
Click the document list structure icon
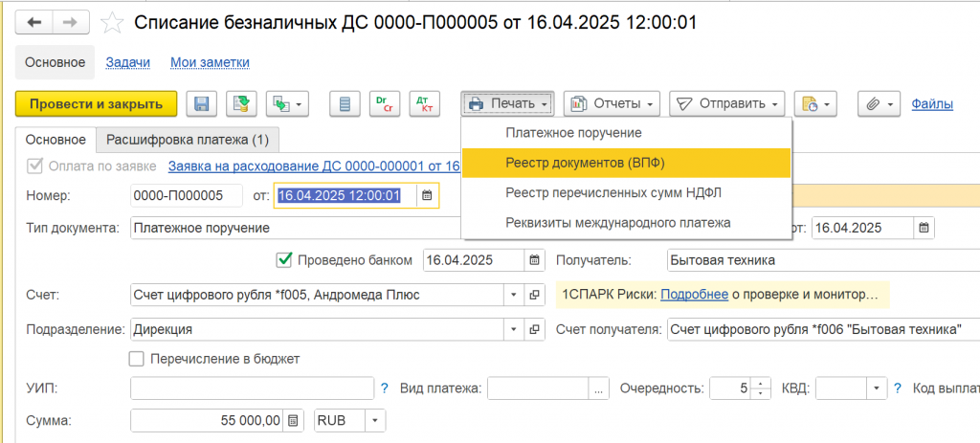pos(345,103)
